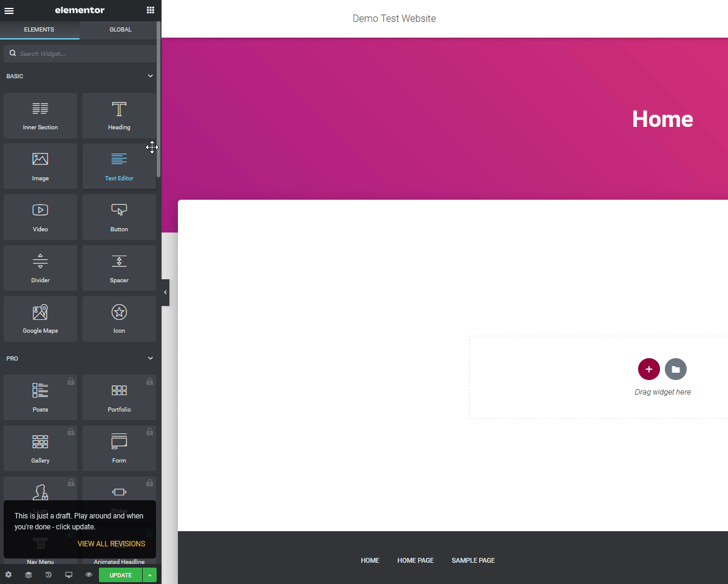Collapse the BASIC widgets category
728x584 pixels.
pyautogui.click(x=151, y=76)
